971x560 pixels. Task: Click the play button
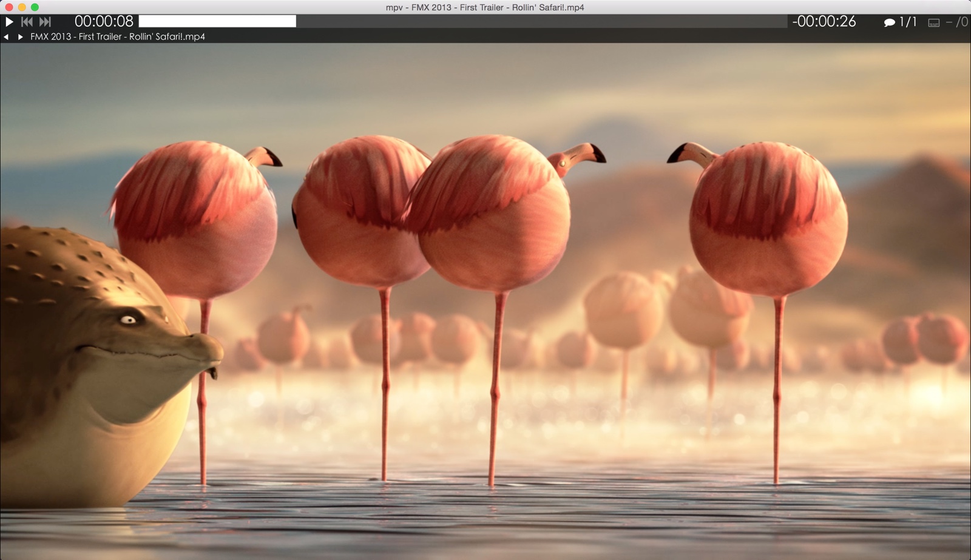pos(9,22)
